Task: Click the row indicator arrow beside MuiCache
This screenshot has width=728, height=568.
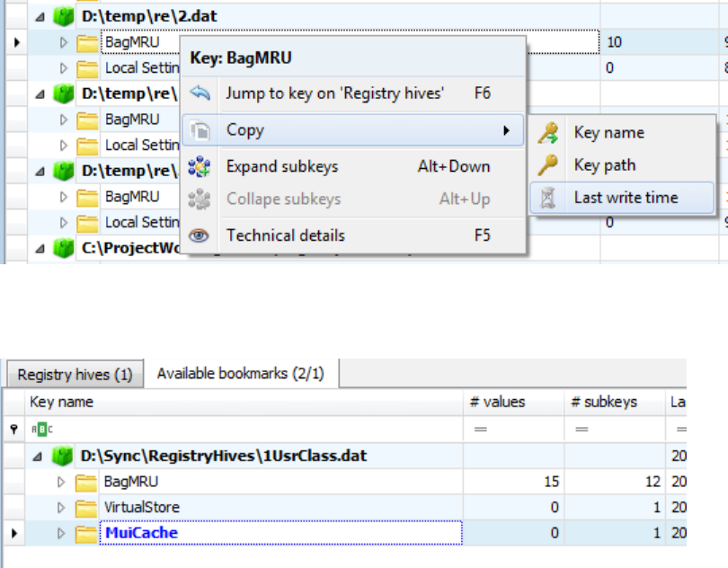Action: coord(14,534)
